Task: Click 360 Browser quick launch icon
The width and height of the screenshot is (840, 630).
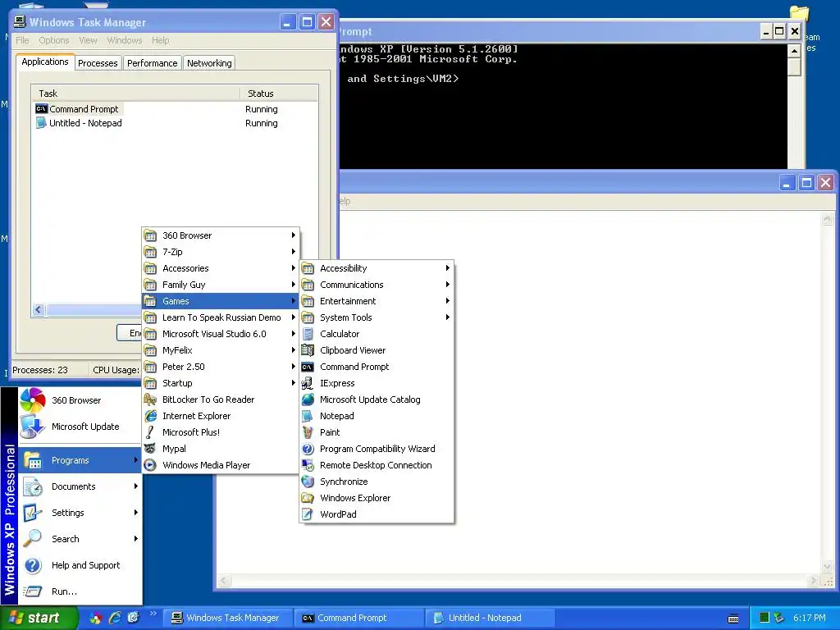Action: pos(96,618)
